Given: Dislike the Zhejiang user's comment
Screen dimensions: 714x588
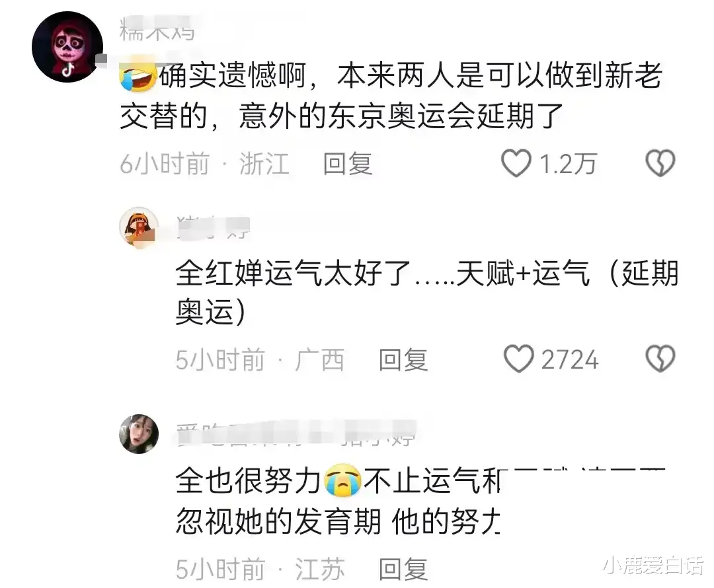Looking at the screenshot, I should pyautogui.click(x=660, y=163).
